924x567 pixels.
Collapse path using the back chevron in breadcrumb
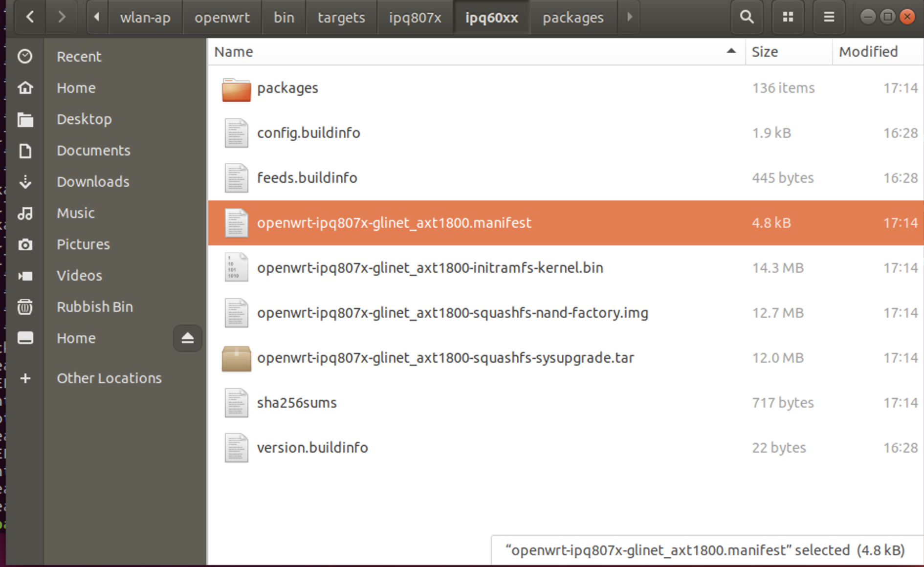coord(97,17)
